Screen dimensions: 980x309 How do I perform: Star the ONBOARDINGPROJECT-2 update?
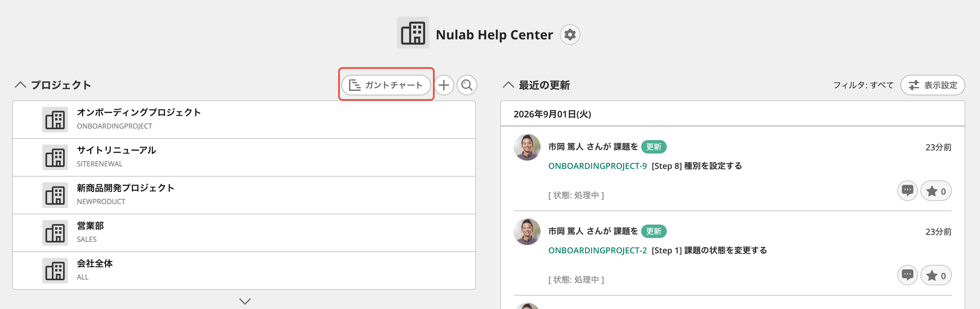click(x=936, y=275)
